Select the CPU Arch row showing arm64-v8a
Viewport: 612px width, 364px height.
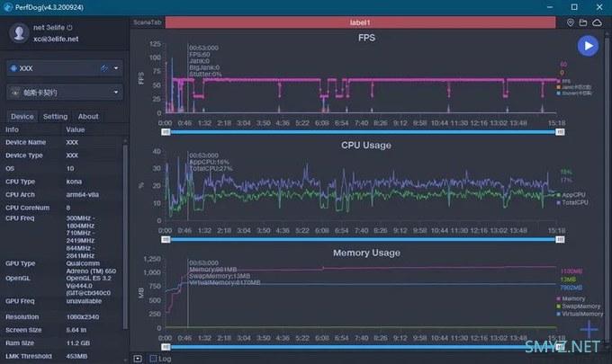pos(62,194)
